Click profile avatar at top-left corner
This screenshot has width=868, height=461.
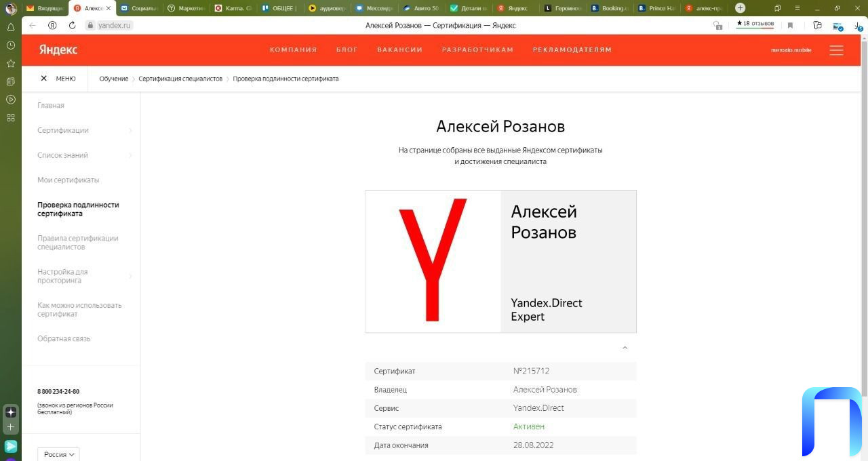click(x=11, y=8)
